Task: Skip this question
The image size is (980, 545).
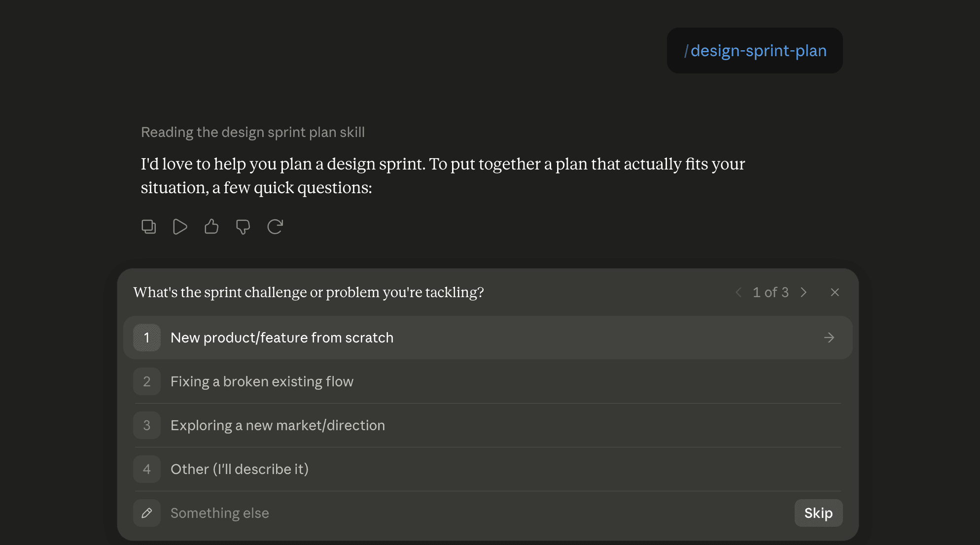Action: point(818,513)
